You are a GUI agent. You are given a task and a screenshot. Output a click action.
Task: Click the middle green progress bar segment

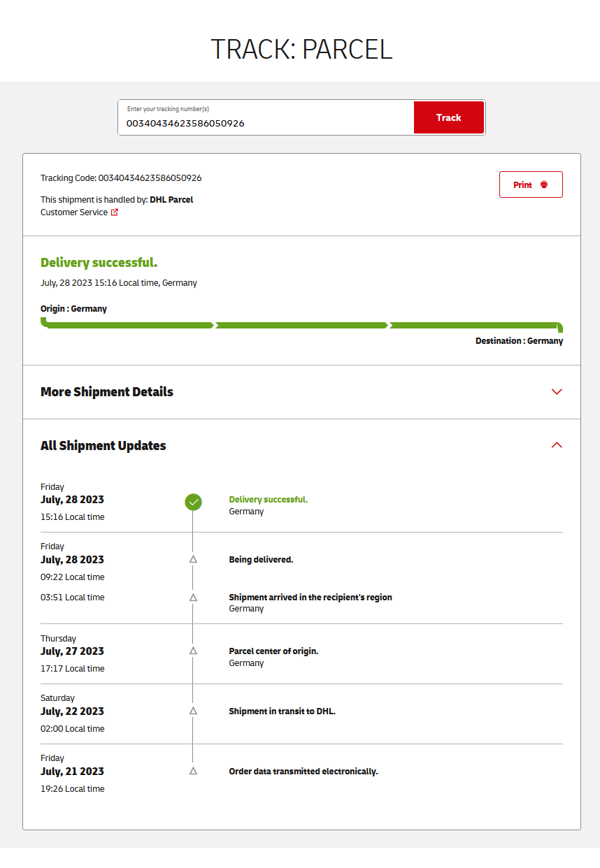click(x=301, y=325)
